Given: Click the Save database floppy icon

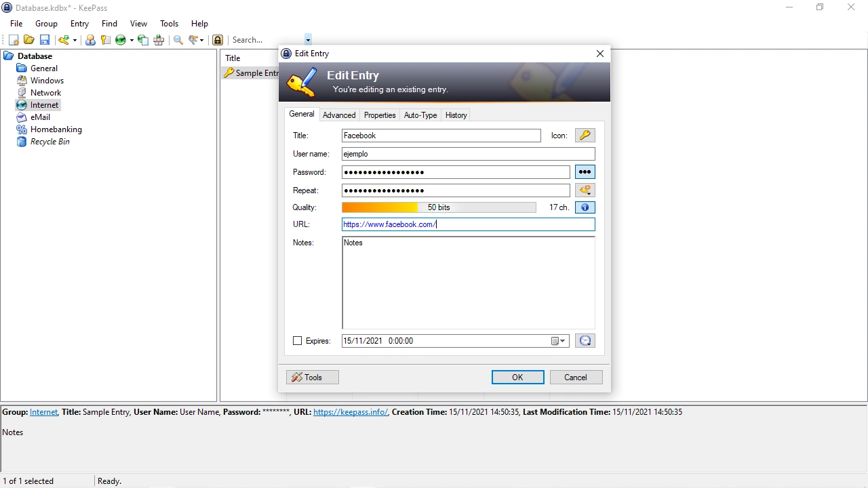Looking at the screenshot, I should [x=45, y=40].
